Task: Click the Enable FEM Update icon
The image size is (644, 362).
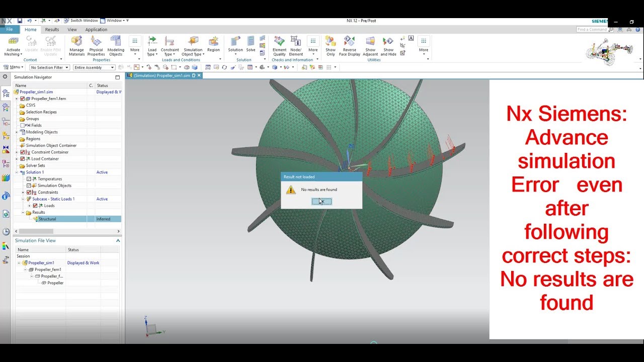Action: [x=50, y=41]
